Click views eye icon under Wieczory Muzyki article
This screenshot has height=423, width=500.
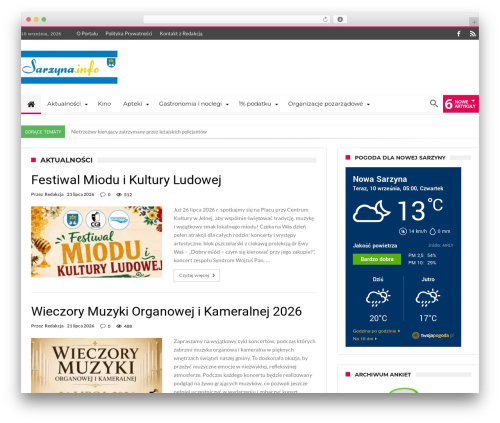click(x=119, y=326)
